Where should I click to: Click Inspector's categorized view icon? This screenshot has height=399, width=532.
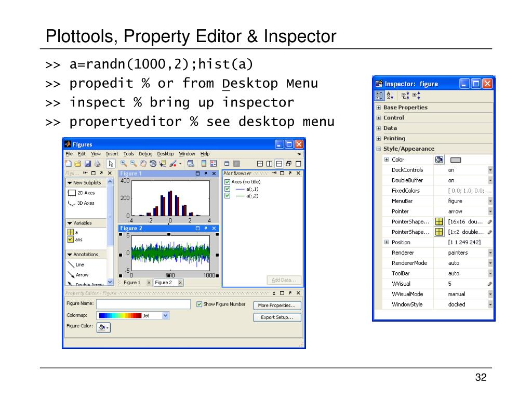point(379,96)
